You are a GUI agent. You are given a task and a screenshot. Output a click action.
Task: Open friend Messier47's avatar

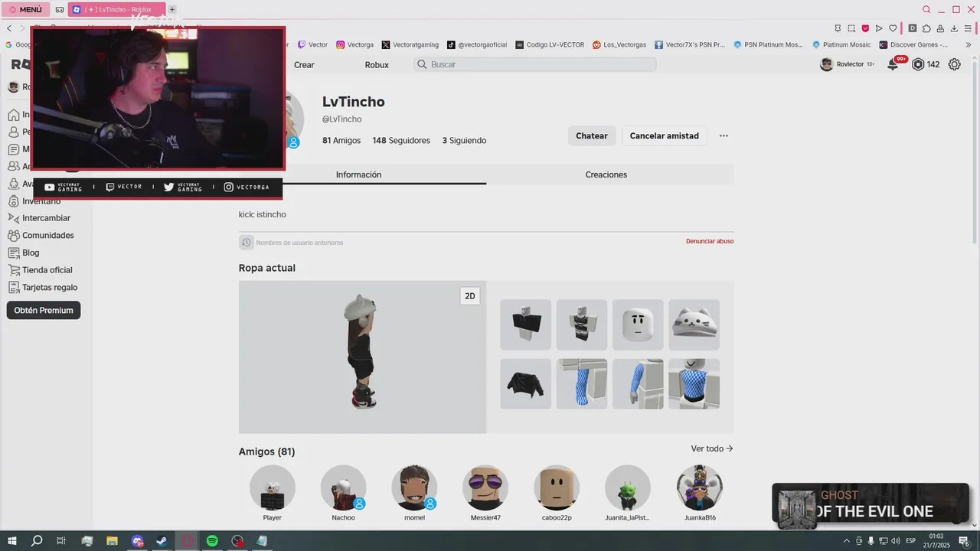tap(485, 487)
